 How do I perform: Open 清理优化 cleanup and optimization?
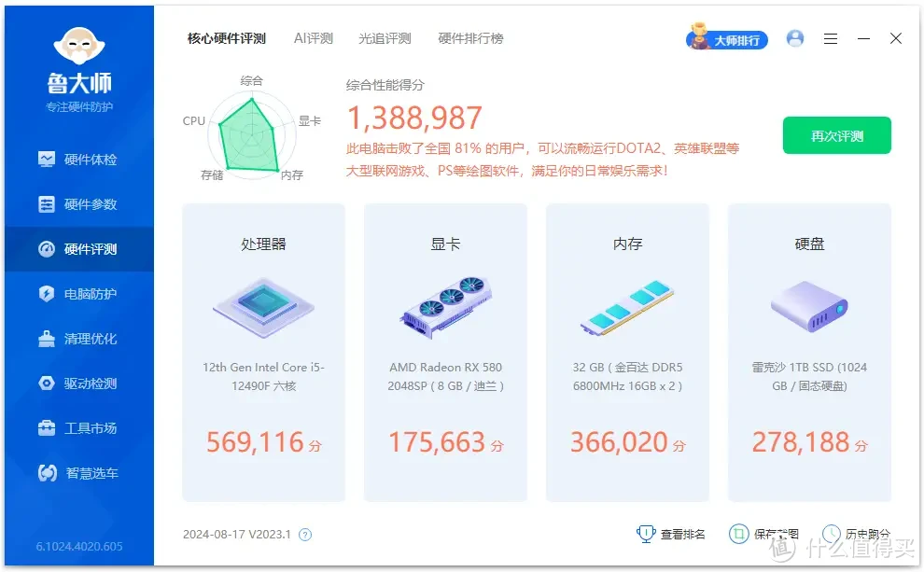point(79,339)
